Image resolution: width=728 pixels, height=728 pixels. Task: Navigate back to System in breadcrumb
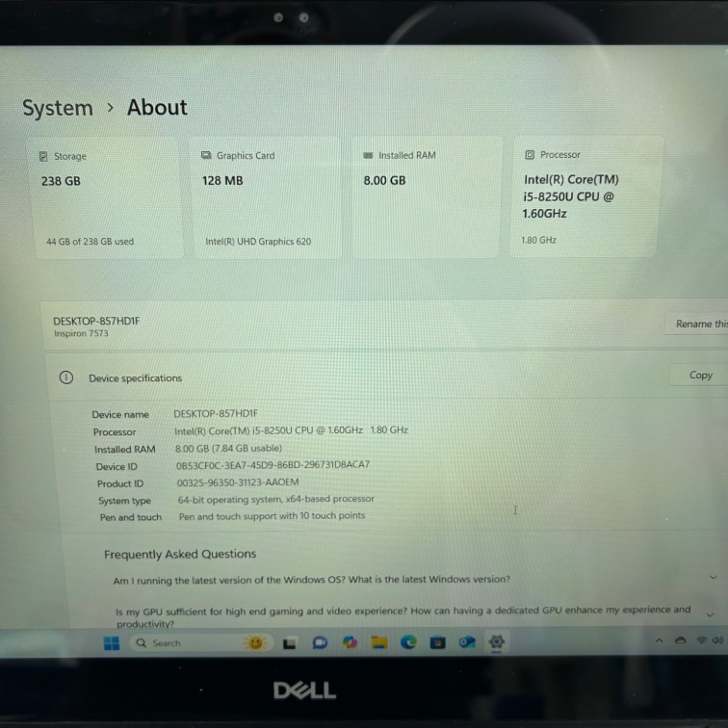click(58, 108)
